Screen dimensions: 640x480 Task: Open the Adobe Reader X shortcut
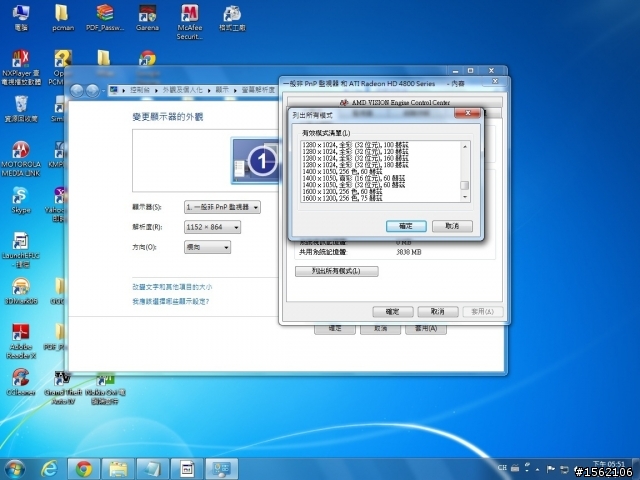pos(20,341)
